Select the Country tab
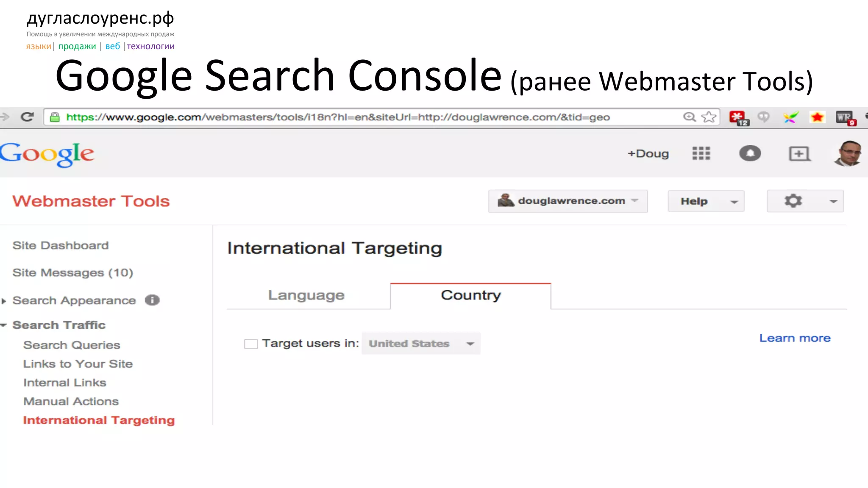This screenshot has width=868, height=488. (470, 295)
